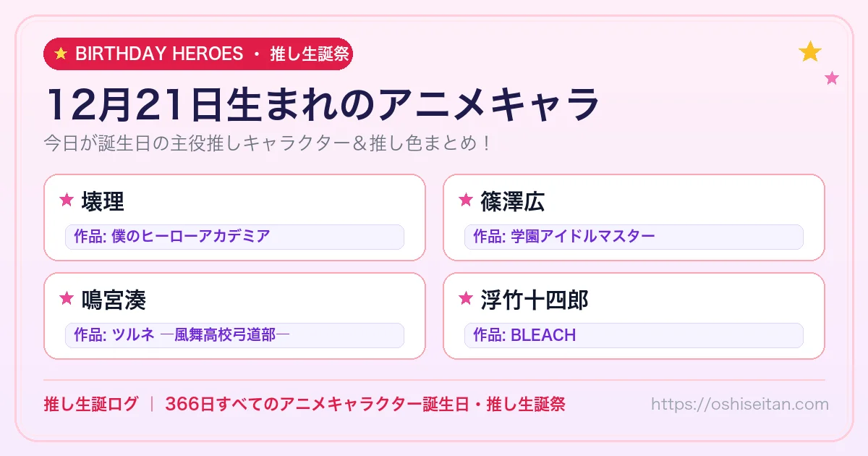Click the 12月21日生まれのアニメキャラ heading
Image resolution: width=868 pixels, height=456 pixels.
[x=322, y=104]
